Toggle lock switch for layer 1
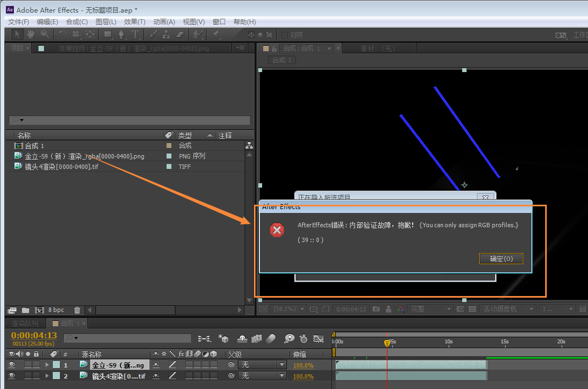Screen dimensions: 588x389 (36, 365)
